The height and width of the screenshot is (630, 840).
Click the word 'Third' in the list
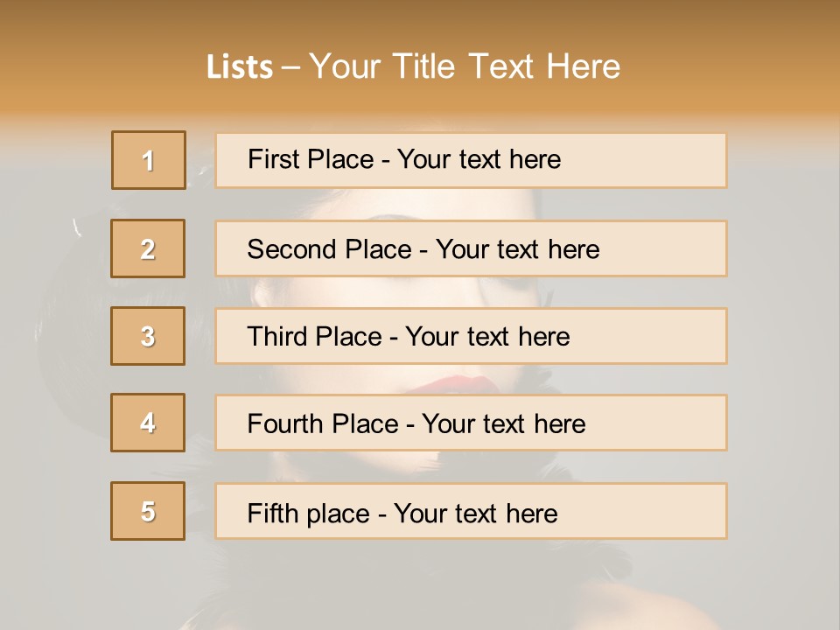[276, 337]
